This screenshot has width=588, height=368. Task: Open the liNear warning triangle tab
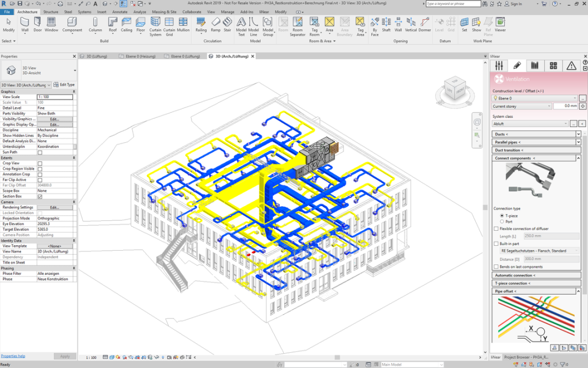click(571, 65)
